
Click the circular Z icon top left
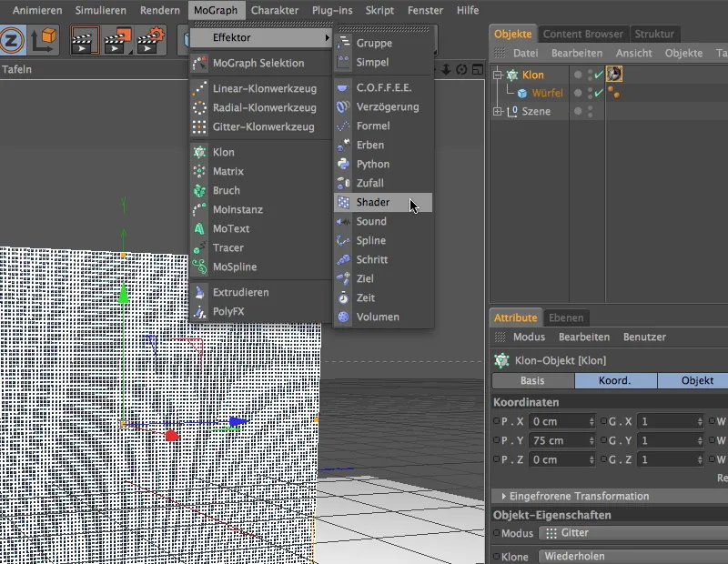12,37
